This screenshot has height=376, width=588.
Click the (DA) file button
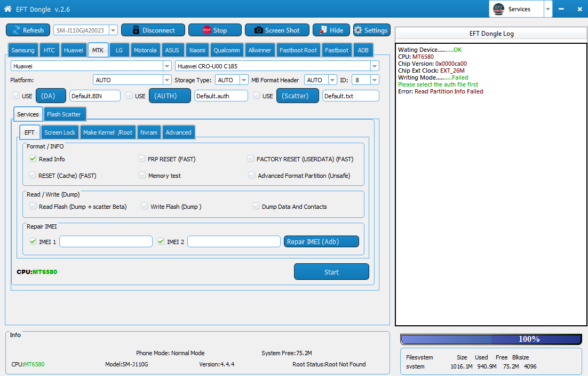(x=51, y=96)
